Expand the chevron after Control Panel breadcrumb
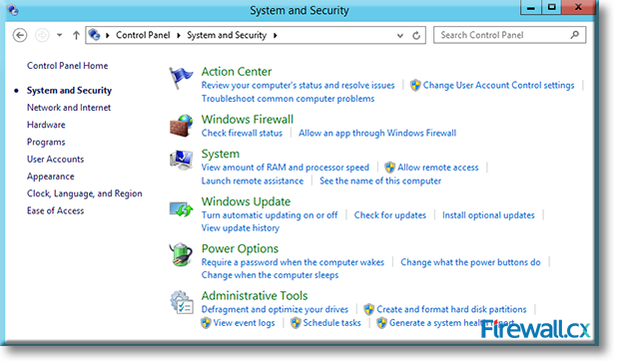This screenshot has height=364, width=619. [179, 35]
